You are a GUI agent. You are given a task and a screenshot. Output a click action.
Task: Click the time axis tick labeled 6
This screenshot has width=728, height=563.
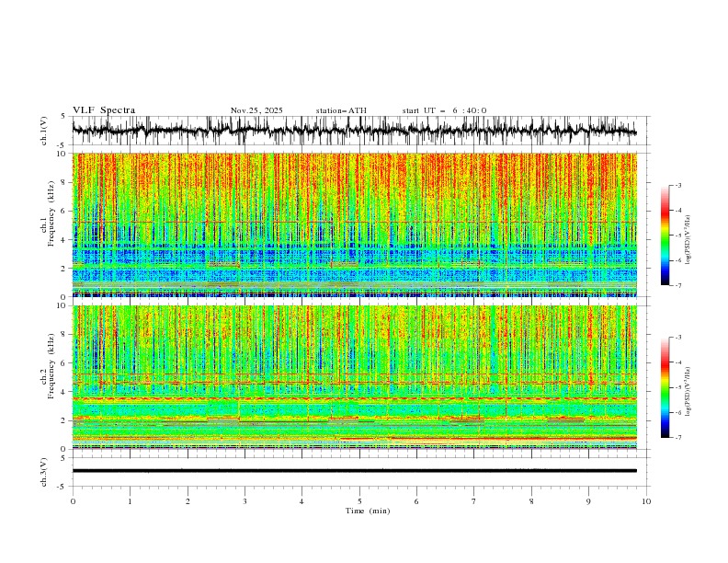point(416,501)
